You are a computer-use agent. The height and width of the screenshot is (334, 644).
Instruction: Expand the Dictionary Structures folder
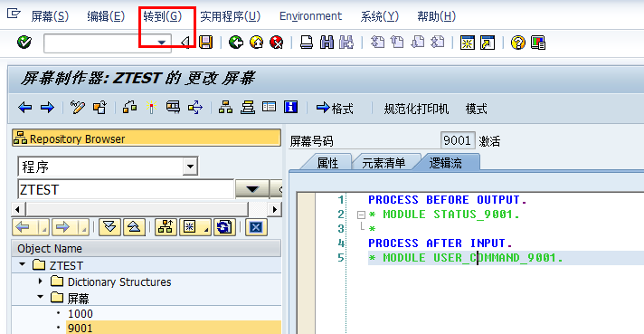coord(40,282)
